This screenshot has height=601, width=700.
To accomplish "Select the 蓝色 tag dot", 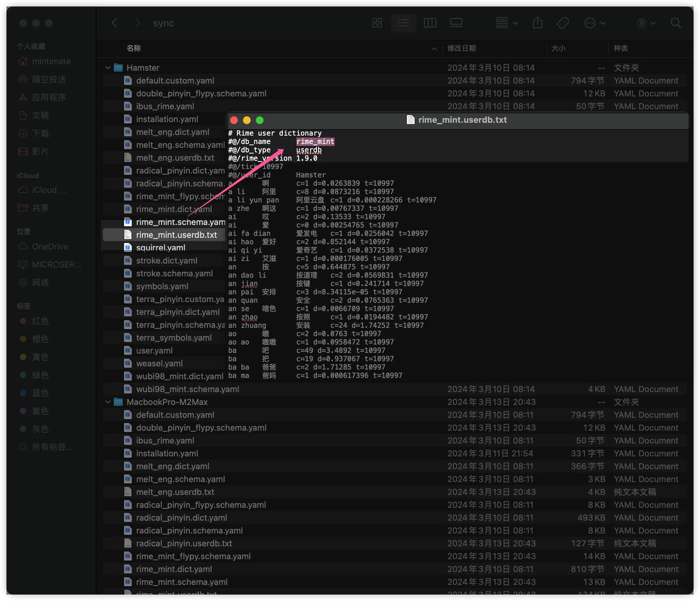I will click(23, 392).
